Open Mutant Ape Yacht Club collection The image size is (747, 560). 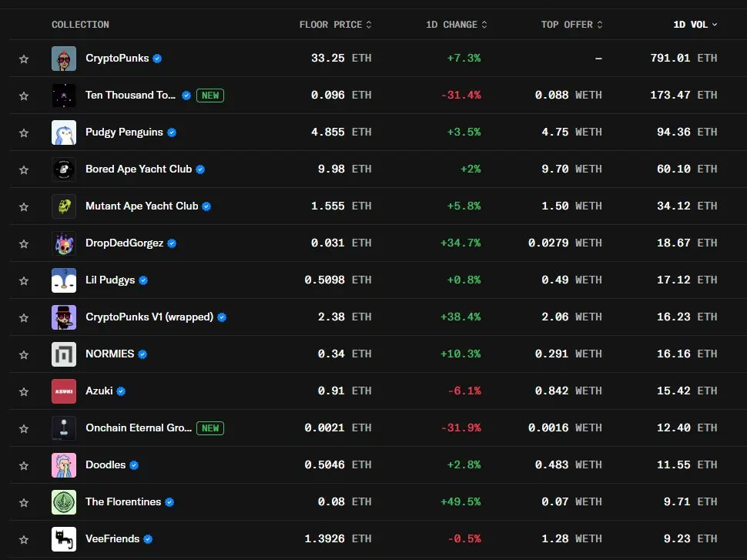click(142, 206)
